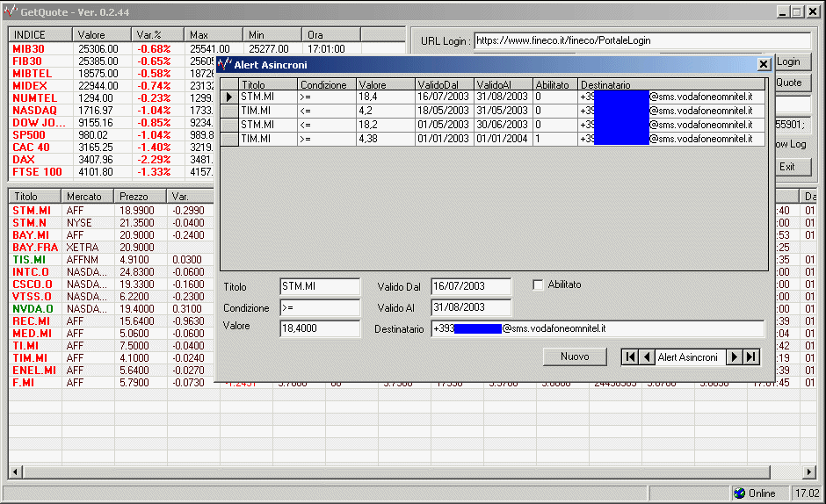Select the NASDAQ index row
The image size is (826, 504).
click(35, 111)
